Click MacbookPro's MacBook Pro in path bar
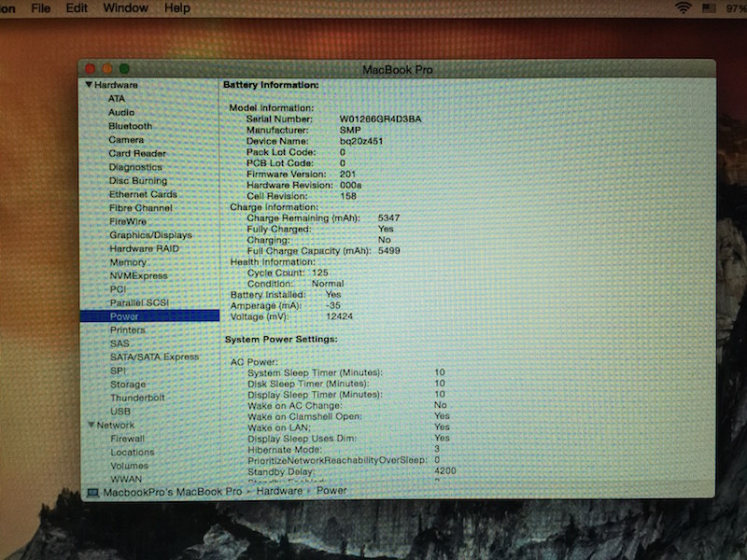This screenshot has width=747, height=560. coord(173,492)
